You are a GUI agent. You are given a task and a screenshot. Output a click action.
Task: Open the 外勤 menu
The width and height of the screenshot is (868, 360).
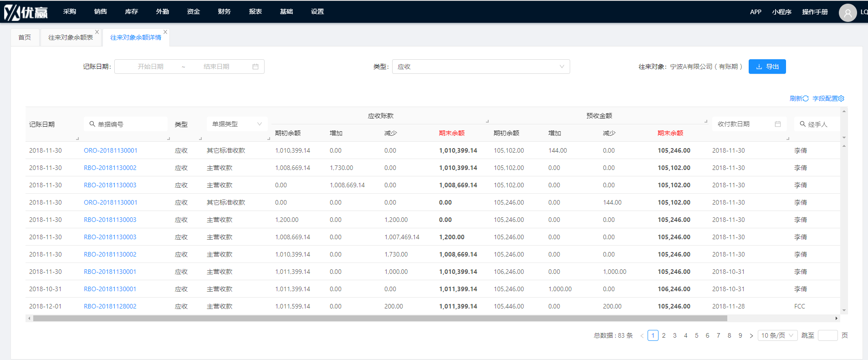coord(163,12)
